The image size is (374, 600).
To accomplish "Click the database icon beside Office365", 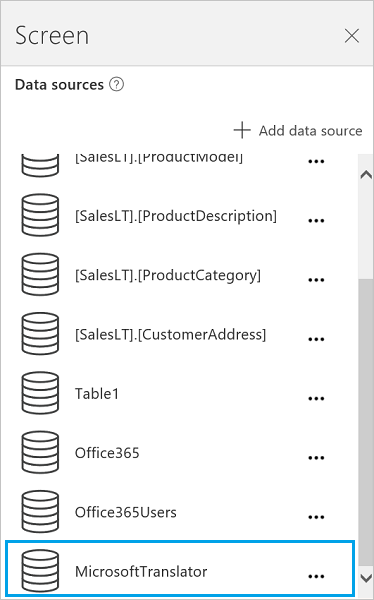I will pyautogui.click(x=40, y=452).
